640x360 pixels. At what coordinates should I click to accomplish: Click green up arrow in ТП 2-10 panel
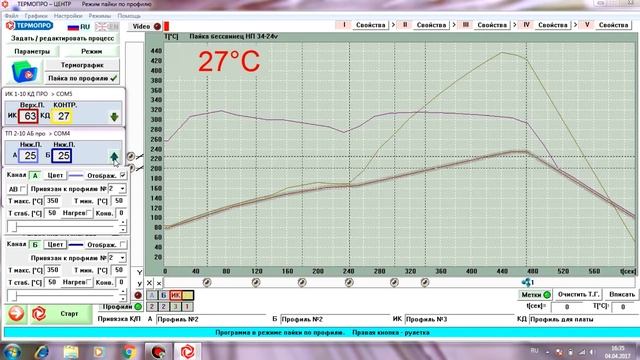(x=114, y=156)
